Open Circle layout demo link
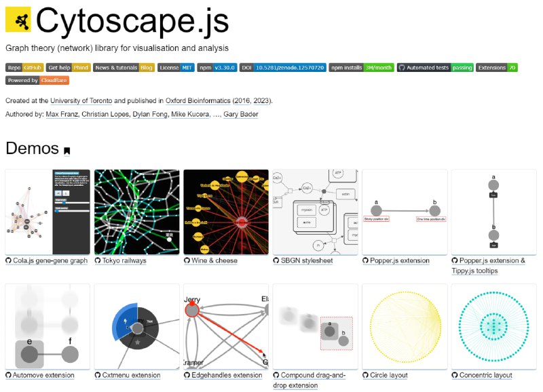This screenshot has width=543, height=392. pyautogui.click(x=388, y=376)
